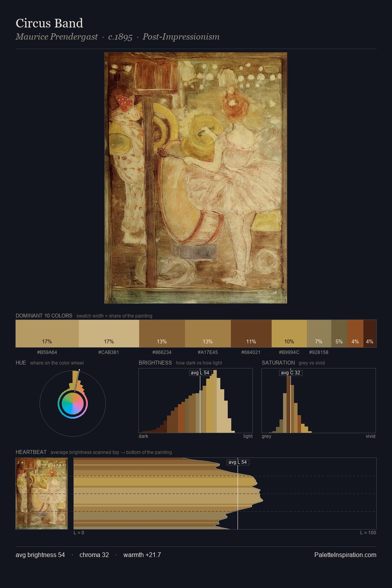Click the hex label "#B59A64"
392x588 pixels.
(47, 352)
